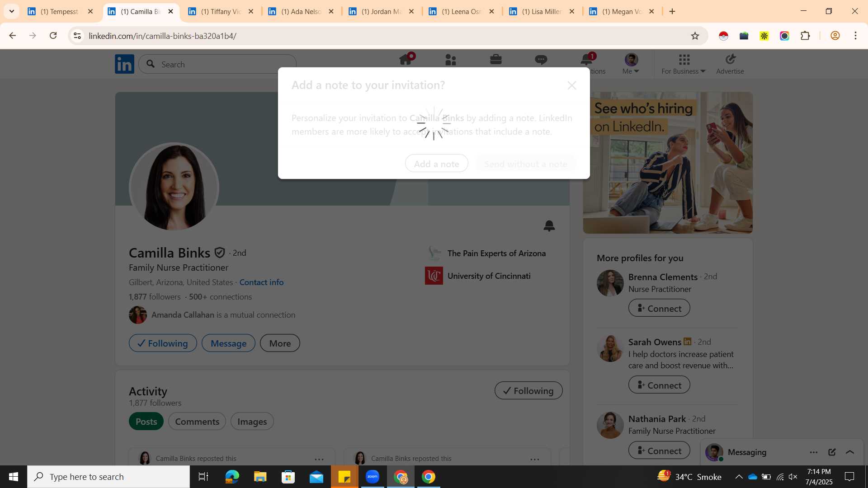The image size is (868, 488).
Task: Open The Pain Experts of Arizona link
Action: (x=486, y=253)
